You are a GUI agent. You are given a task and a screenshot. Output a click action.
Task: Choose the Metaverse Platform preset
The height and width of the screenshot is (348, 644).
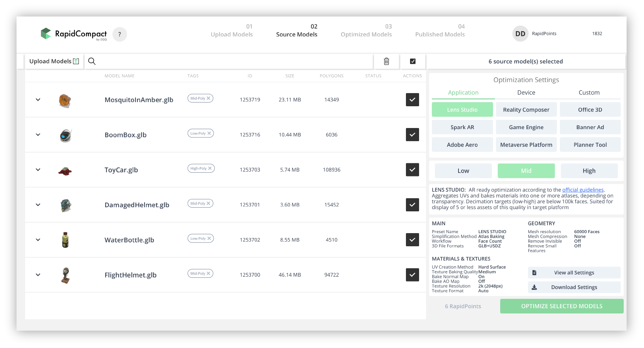click(526, 145)
